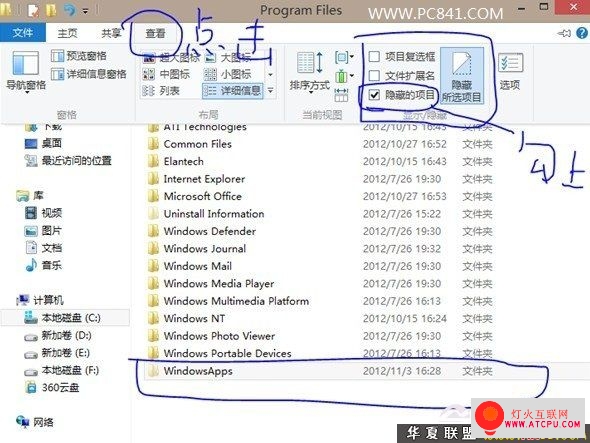Select the 中图标 medium icons layout
The width and height of the screenshot is (590, 443).
167,74
